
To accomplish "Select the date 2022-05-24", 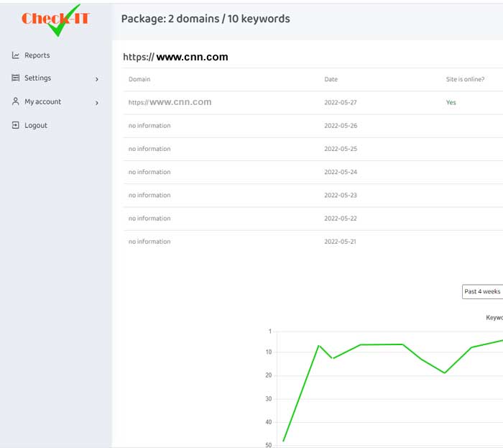I will tap(341, 172).
